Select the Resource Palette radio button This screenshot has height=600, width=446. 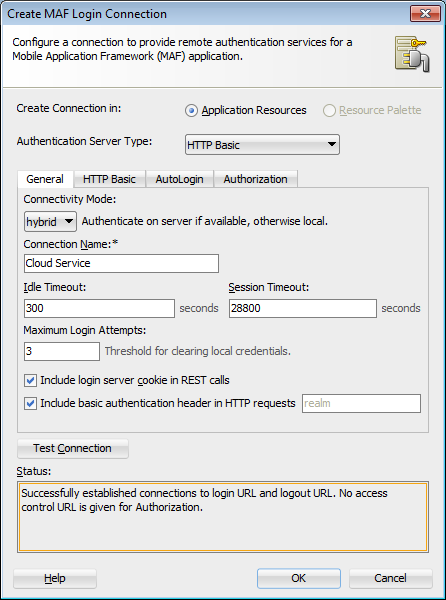(x=329, y=111)
